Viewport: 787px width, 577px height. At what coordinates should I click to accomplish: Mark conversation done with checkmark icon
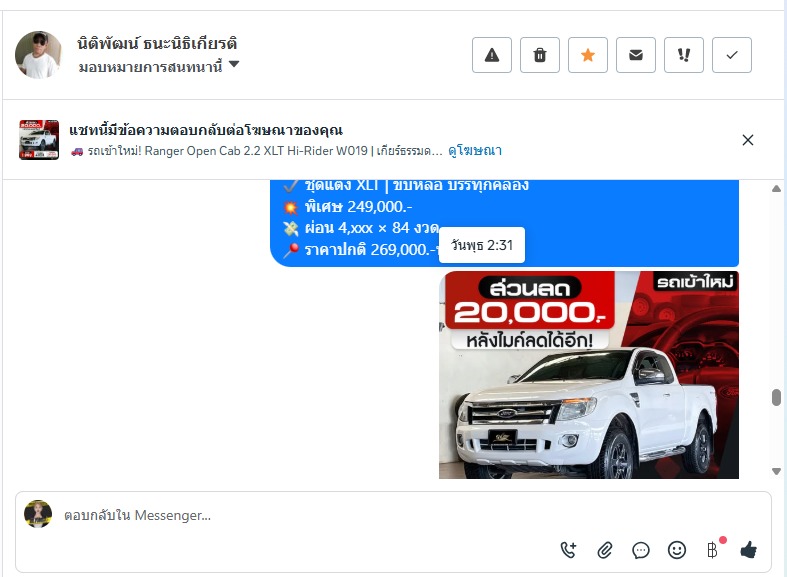pyautogui.click(x=732, y=55)
